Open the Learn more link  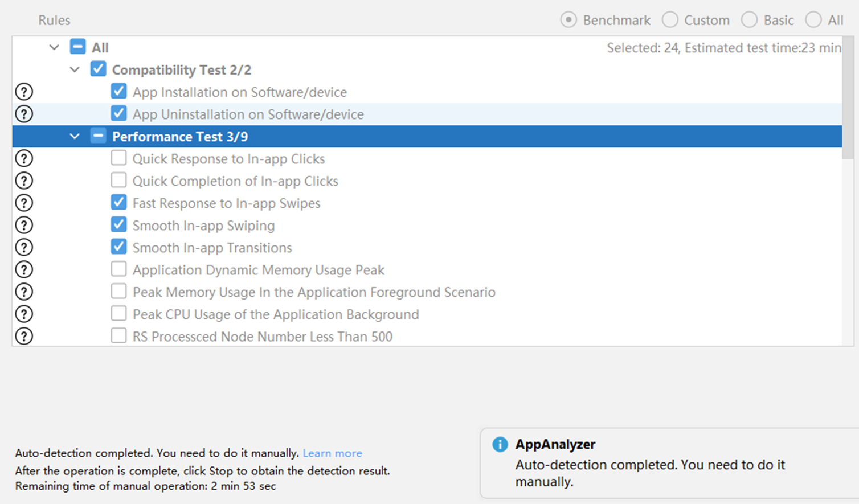tap(333, 453)
